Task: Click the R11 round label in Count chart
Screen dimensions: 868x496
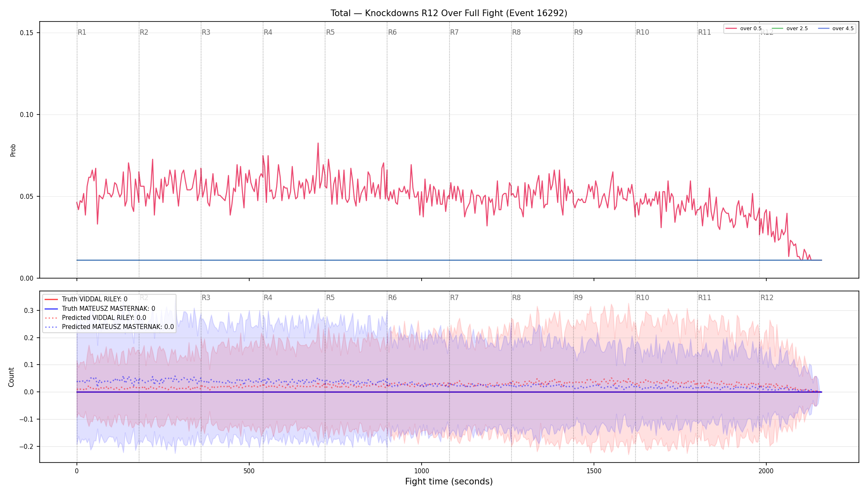Action: point(704,298)
